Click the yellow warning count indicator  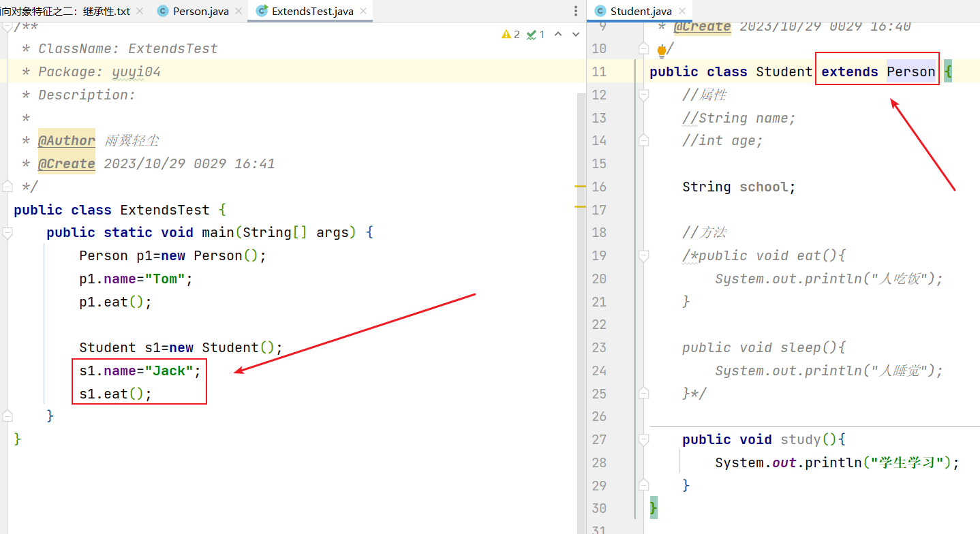click(x=510, y=34)
